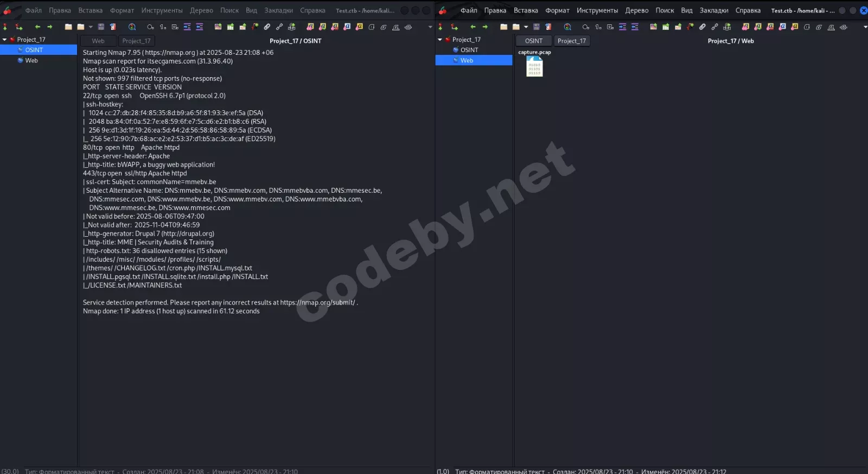Expand toolbar overflow arrow in right window
This screenshot has height=474, width=868.
click(x=865, y=27)
